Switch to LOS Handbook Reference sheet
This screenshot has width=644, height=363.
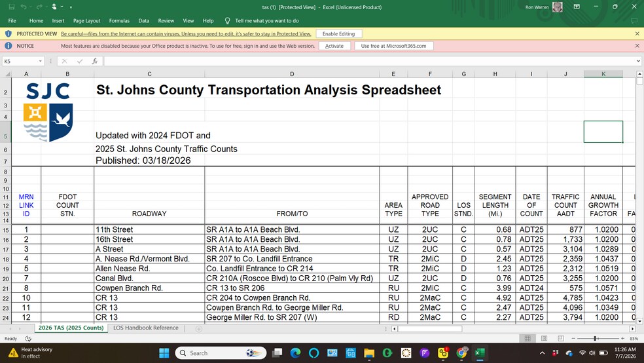pos(146,328)
